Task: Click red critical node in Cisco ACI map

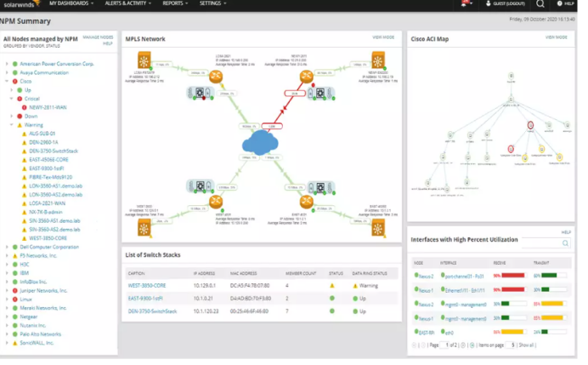Action: (530, 125)
